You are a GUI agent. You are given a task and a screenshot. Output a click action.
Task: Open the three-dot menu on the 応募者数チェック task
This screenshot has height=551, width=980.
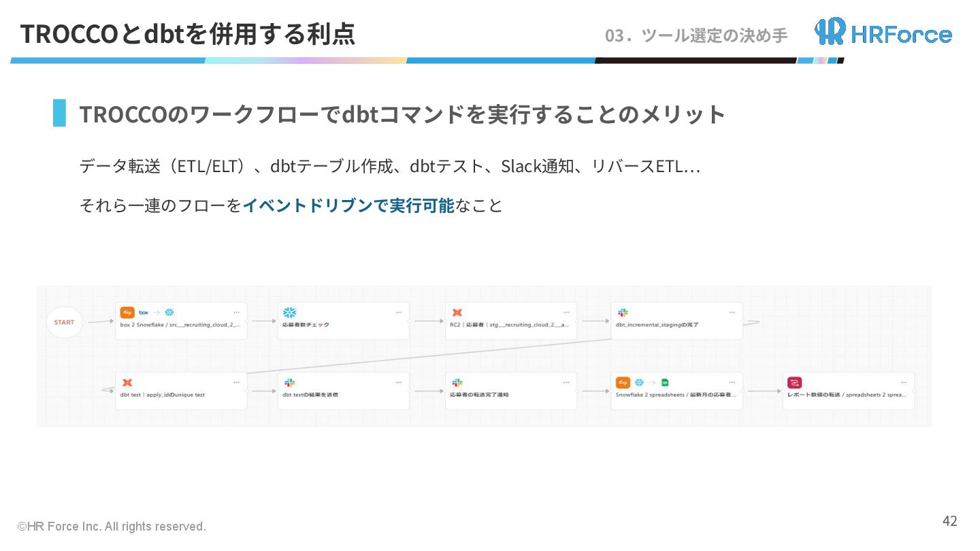pyautogui.click(x=399, y=313)
